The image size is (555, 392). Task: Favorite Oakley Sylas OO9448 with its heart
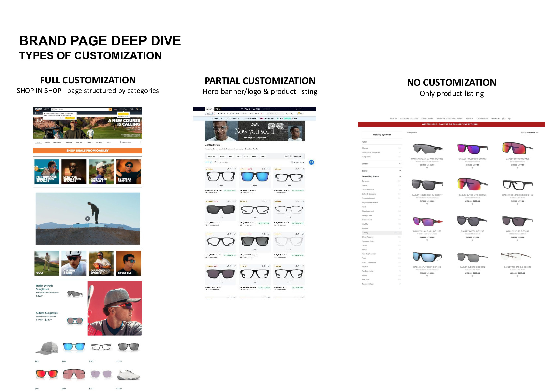click(517, 240)
